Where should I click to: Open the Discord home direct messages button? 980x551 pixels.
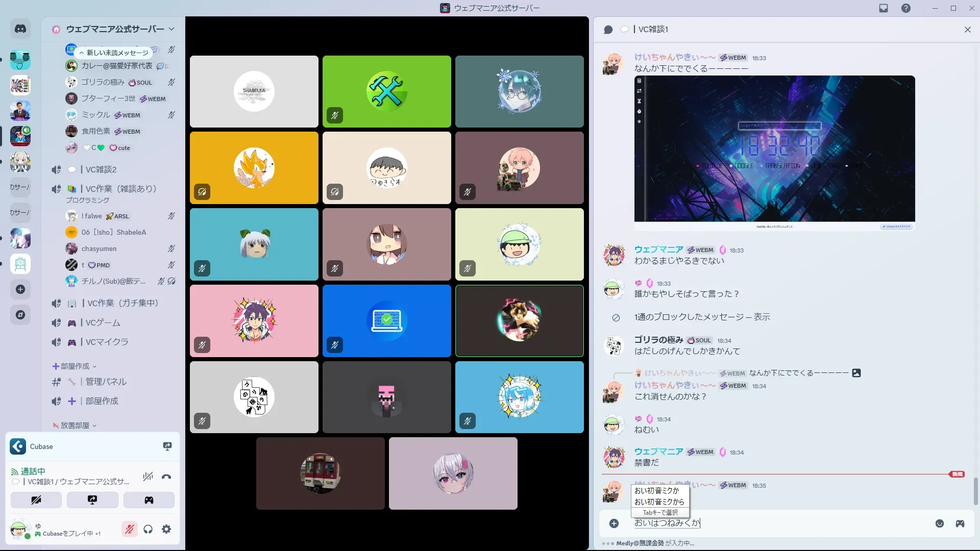(x=20, y=29)
